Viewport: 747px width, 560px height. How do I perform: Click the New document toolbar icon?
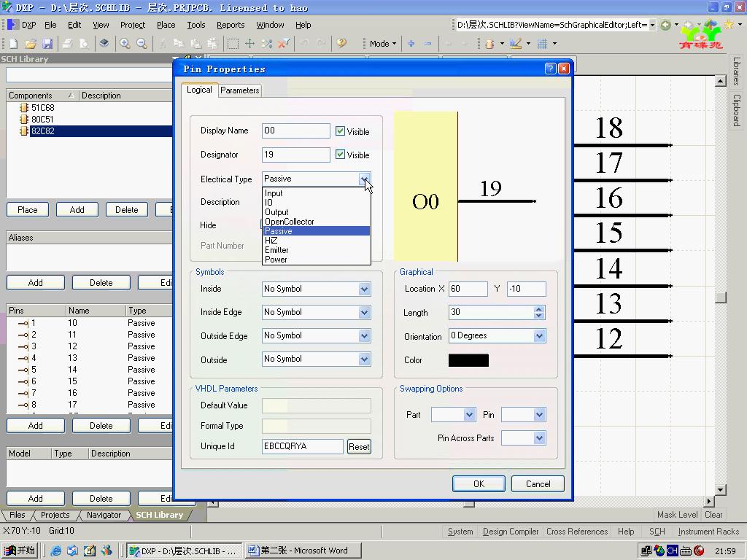[13, 44]
